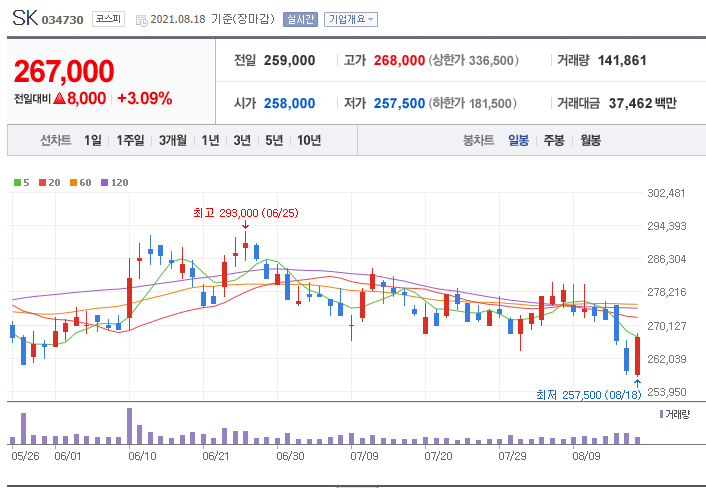This screenshot has width=706, height=488.
Task: Click the 거래량 volume legend marker
Action: tap(661, 414)
